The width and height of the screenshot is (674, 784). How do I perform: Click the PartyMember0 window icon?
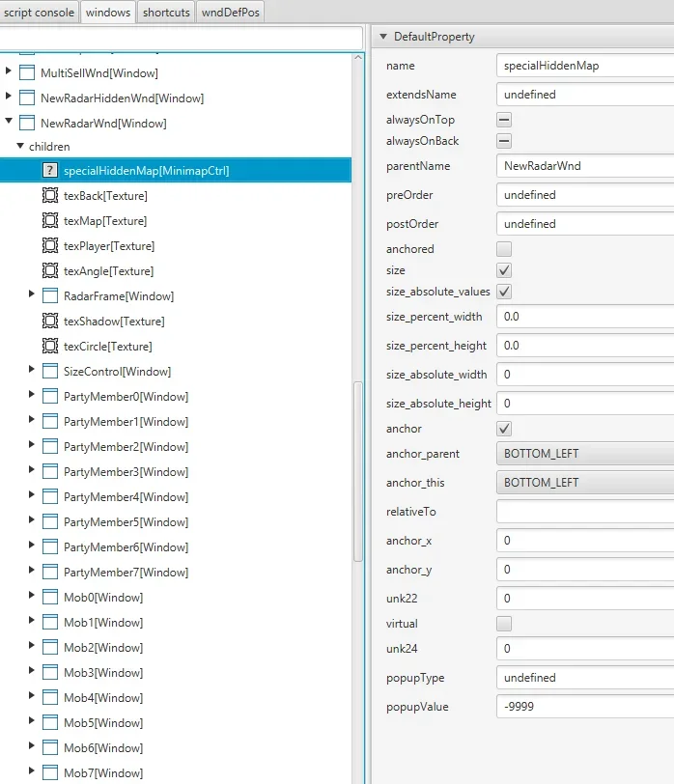(x=49, y=397)
